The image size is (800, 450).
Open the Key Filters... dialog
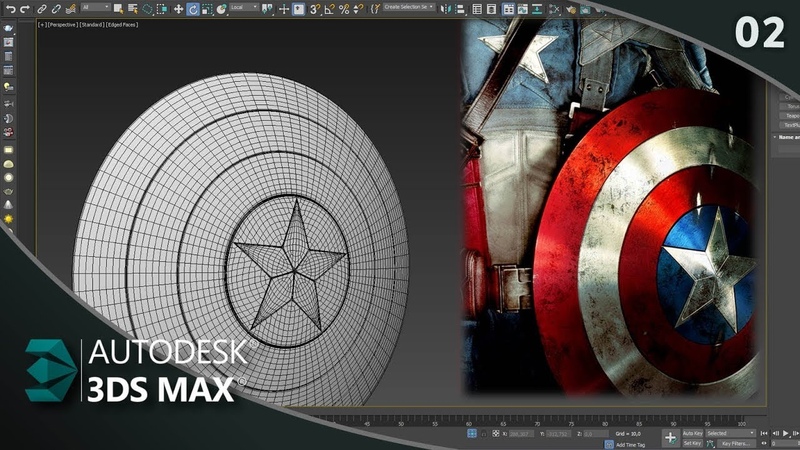click(x=736, y=444)
